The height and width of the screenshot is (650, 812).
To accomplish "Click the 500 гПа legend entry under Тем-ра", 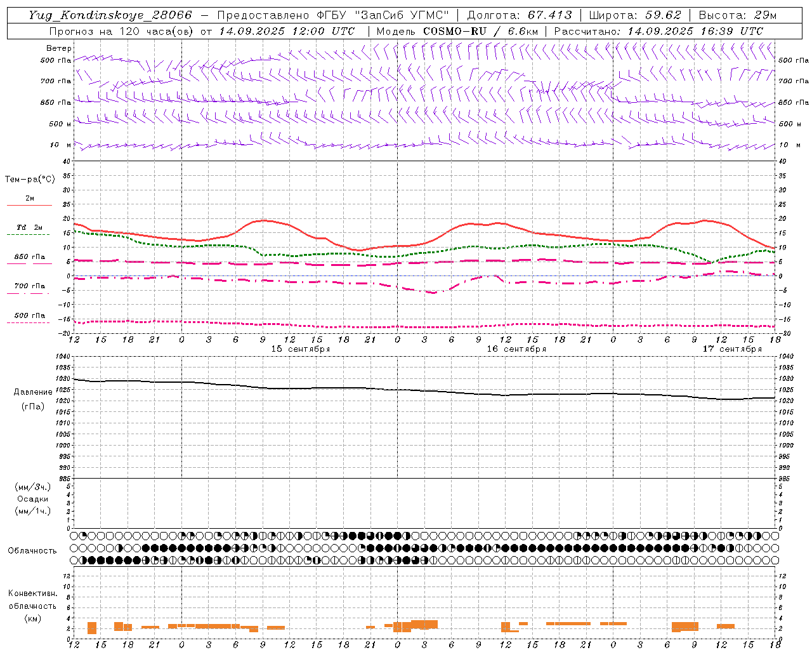I will tap(30, 315).
